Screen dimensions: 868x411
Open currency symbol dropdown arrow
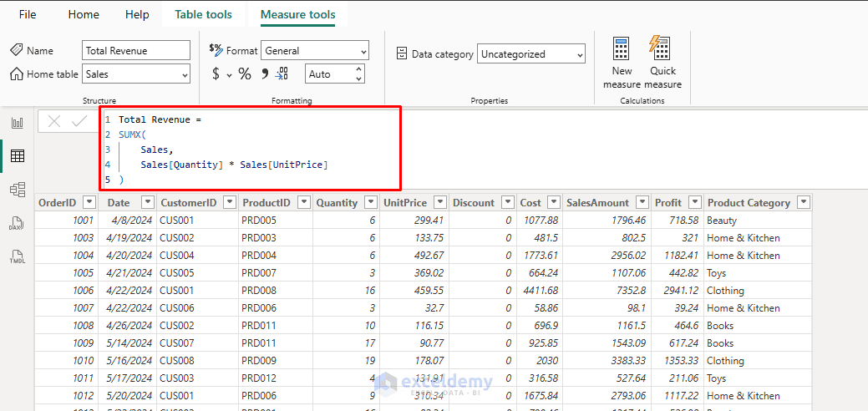[229, 74]
